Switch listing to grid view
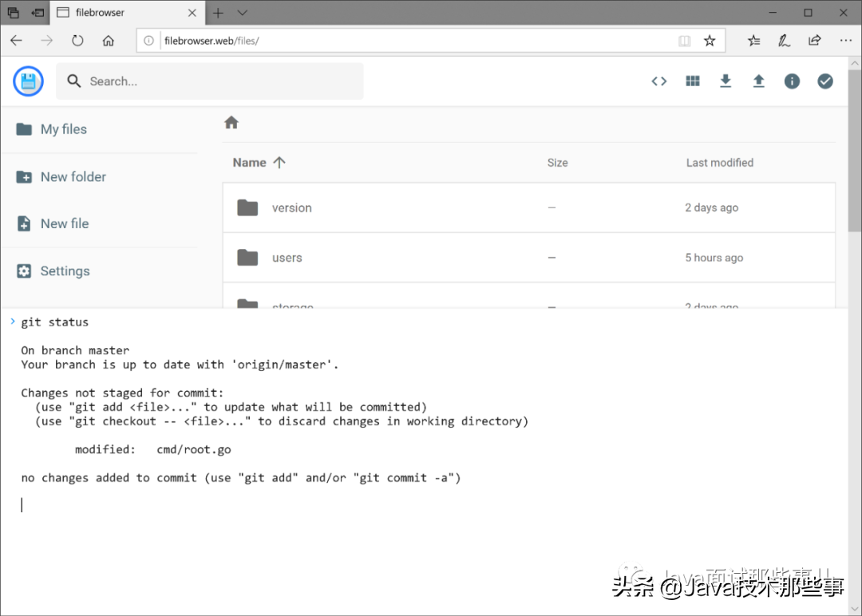862x616 pixels. tap(692, 81)
